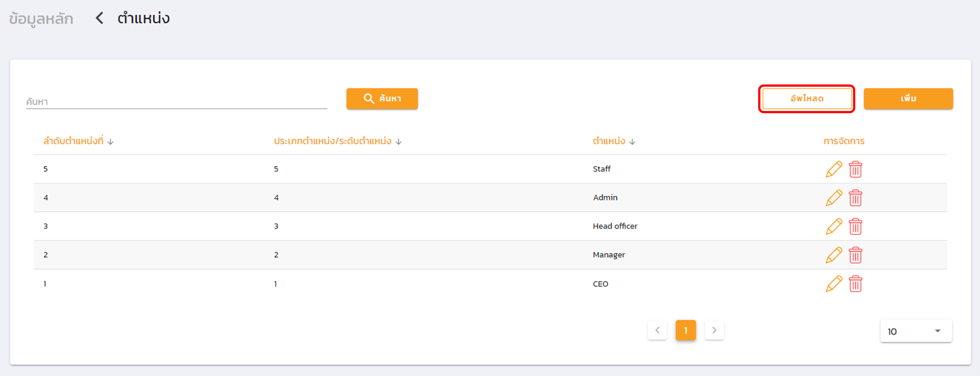This screenshot has height=376, width=980.
Task: Click the back arrow next to ตำแหน่ง
Action: click(x=99, y=18)
